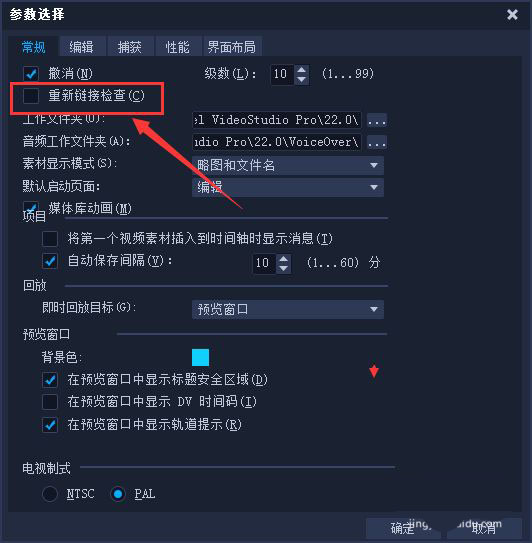Viewport: 532px width, 543px height.
Task: Click the 取消 button
Action: click(x=484, y=528)
